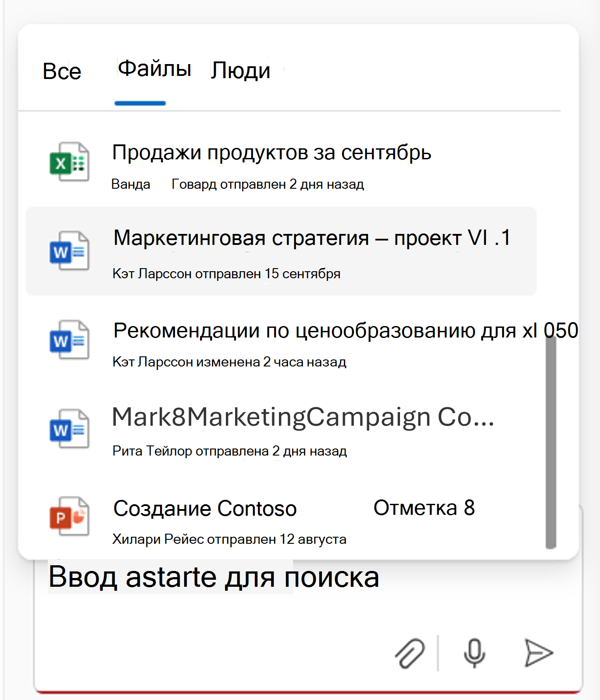Image resolution: width=600 pixels, height=700 pixels.
Task: Click Кэт Ларссон отправлен 15 сентября
Action: point(226,273)
